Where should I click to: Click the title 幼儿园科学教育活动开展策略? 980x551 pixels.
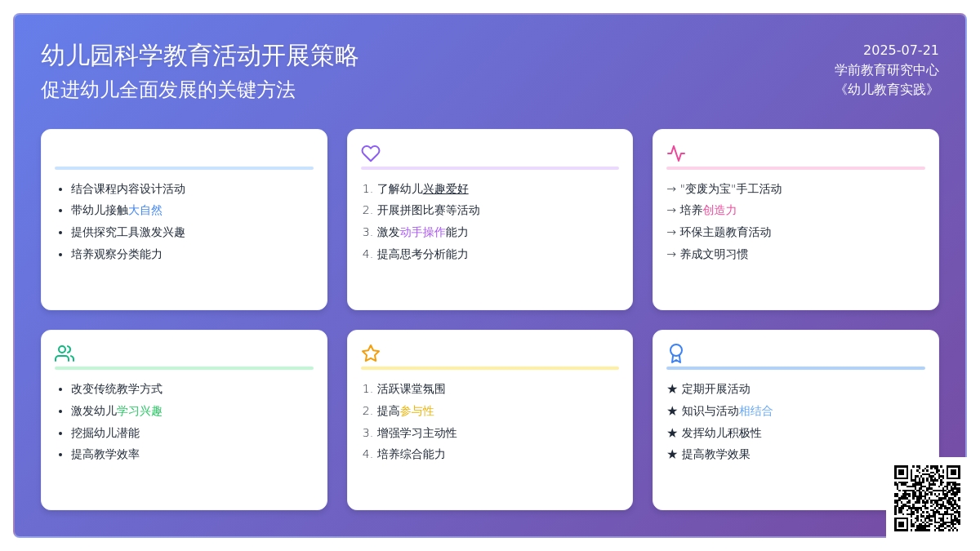(199, 56)
